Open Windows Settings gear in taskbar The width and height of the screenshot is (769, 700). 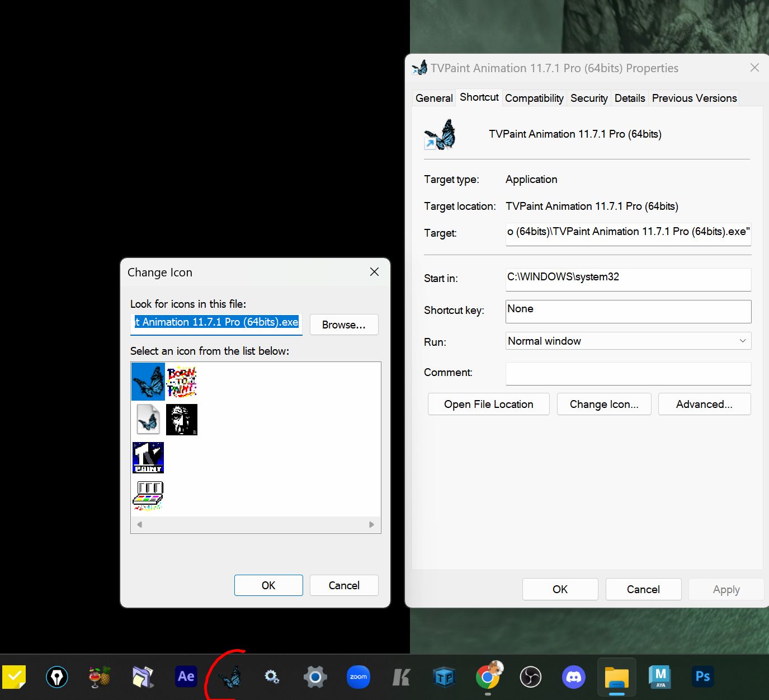[x=315, y=677]
